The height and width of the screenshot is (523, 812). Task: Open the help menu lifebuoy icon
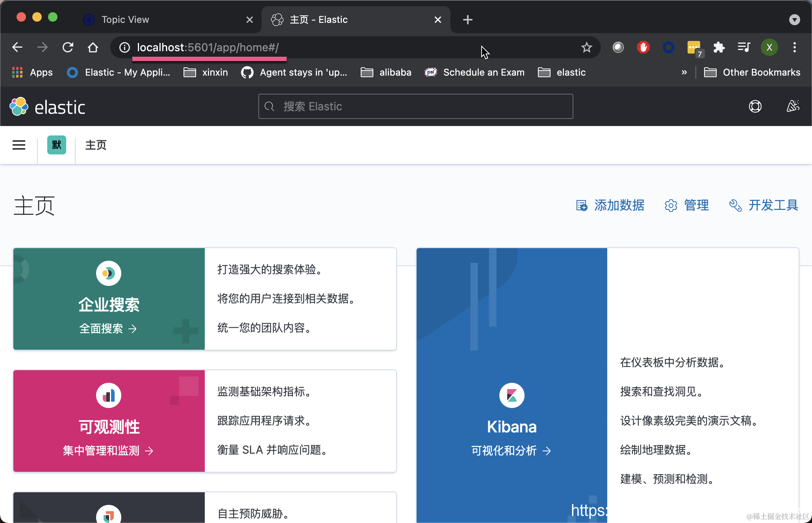[x=755, y=106]
